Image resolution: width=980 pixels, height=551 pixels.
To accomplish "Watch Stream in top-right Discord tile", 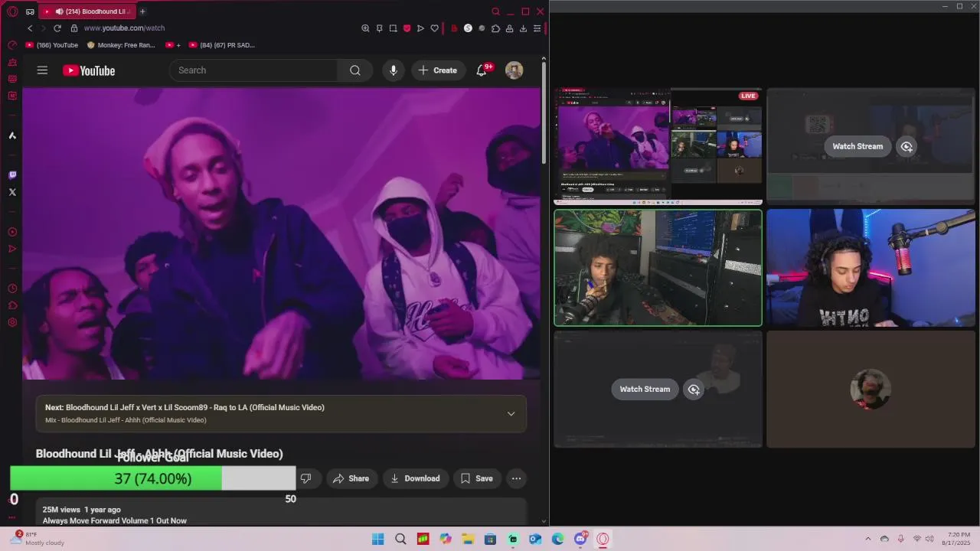I will [857, 146].
